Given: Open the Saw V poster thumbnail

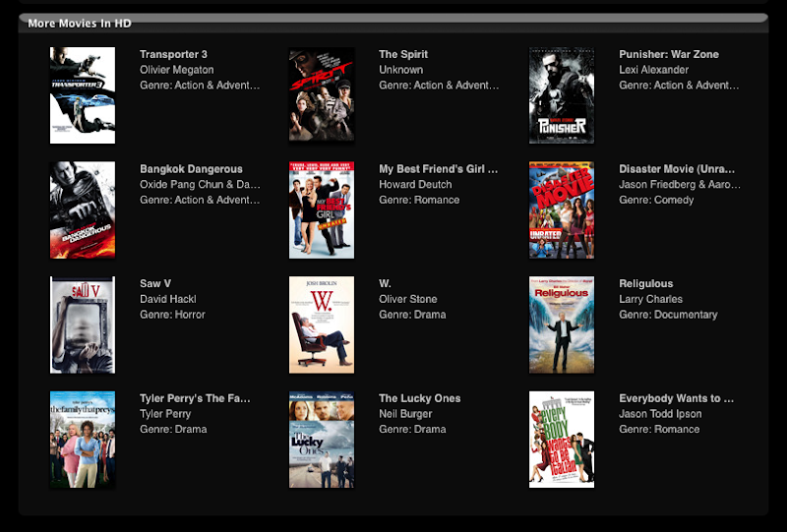Looking at the screenshot, I should pyautogui.click(x=83, y=325).
